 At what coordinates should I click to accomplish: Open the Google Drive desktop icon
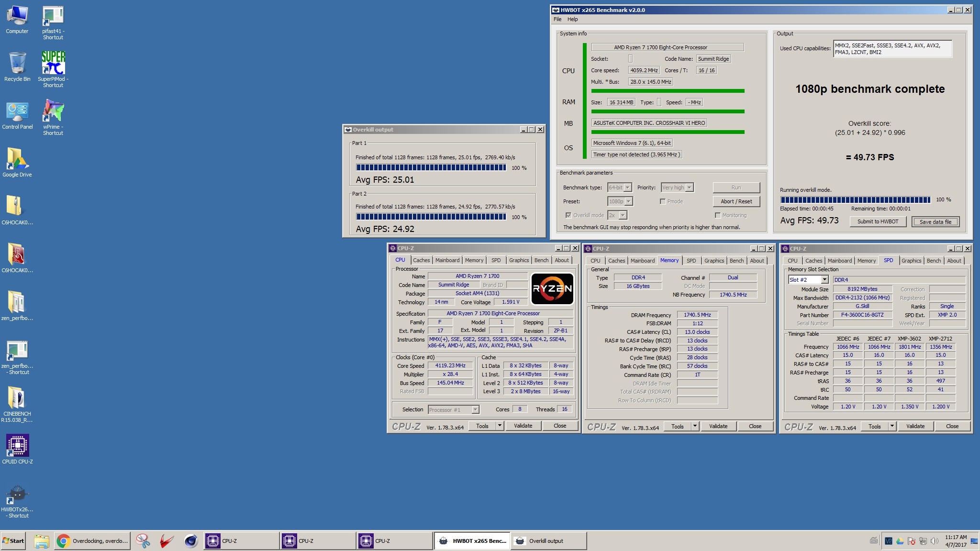pos(17,163)
